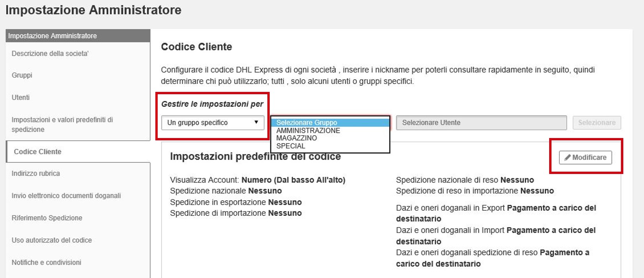The width and height of the screenshot is (644, 278).
Task: Click the Selezionare Utente field
Action: point(481,123)
